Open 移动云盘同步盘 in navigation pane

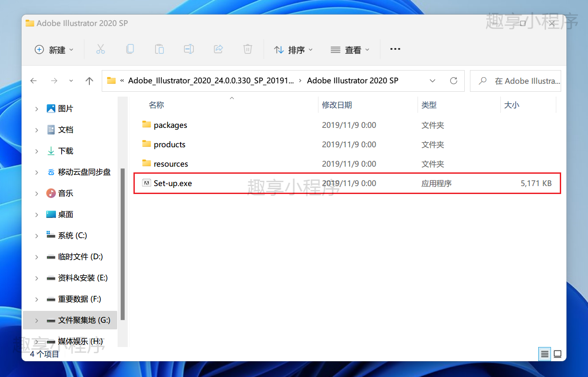pos(84,172)
